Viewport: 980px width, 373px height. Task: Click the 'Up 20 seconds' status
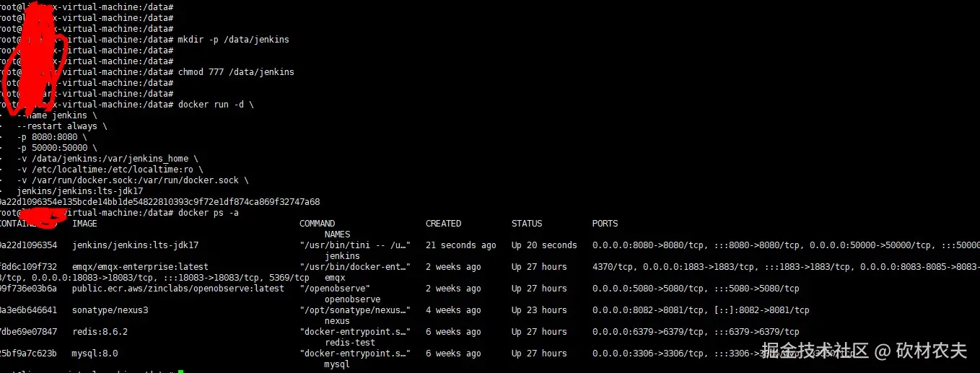[544, 245]
